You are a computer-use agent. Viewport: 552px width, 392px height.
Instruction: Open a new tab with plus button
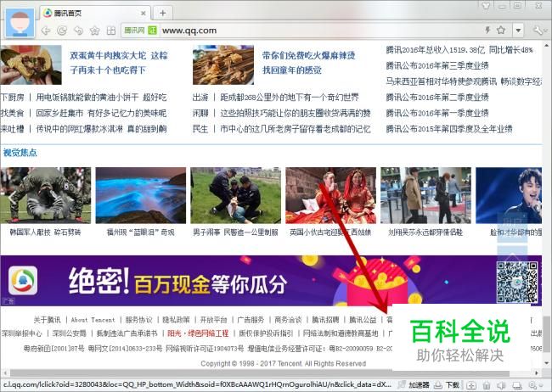[163, 13]
